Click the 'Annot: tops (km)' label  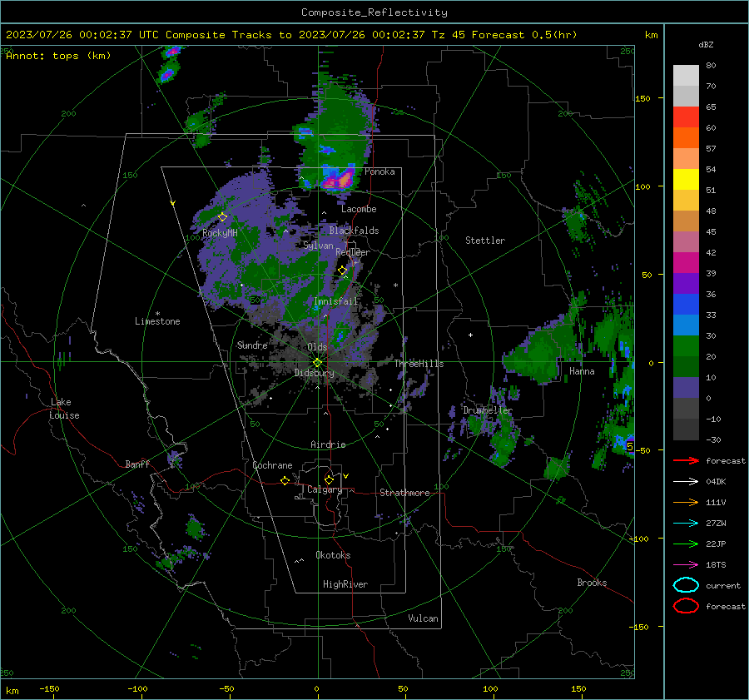click(58, 56)
